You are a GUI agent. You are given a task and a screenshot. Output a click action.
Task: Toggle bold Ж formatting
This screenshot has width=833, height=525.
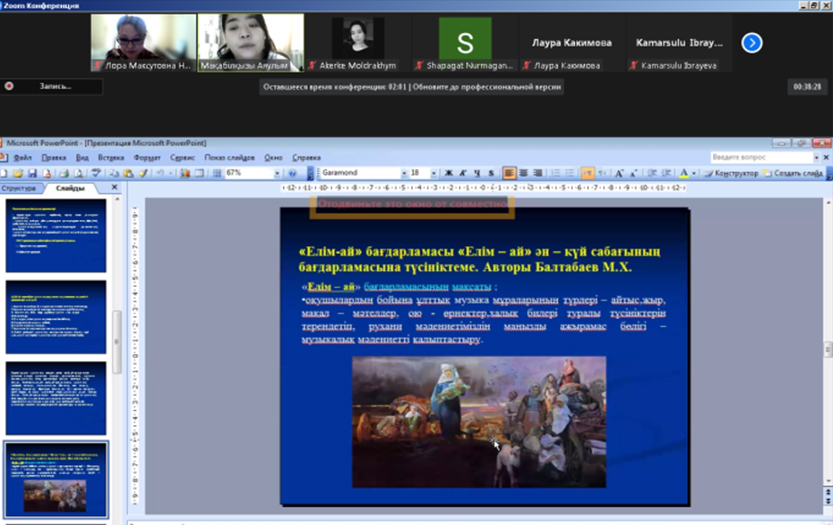pos(448,173)
